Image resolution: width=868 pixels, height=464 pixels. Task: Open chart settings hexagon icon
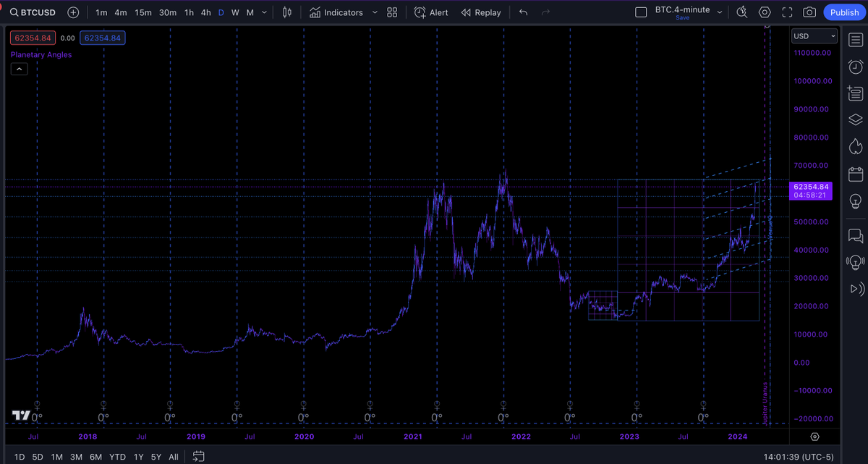click(x=765, y=12)
